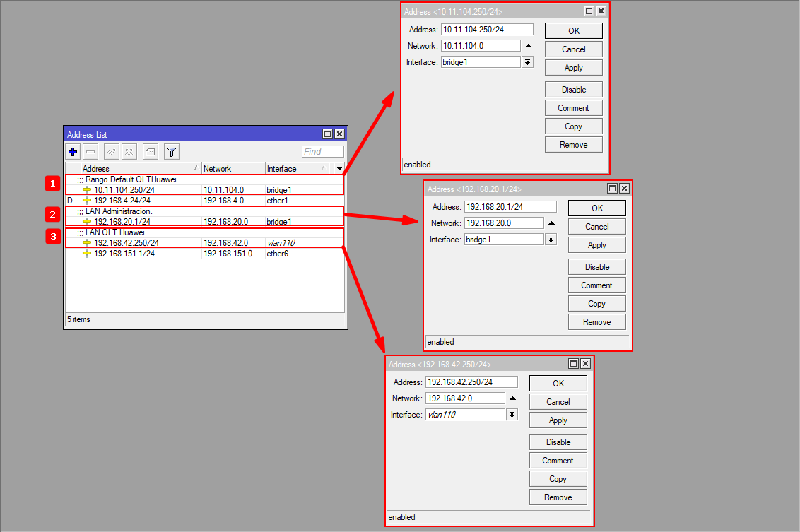
Task: Click the enable checkmark toolbar icon
Action: (111, 152)
